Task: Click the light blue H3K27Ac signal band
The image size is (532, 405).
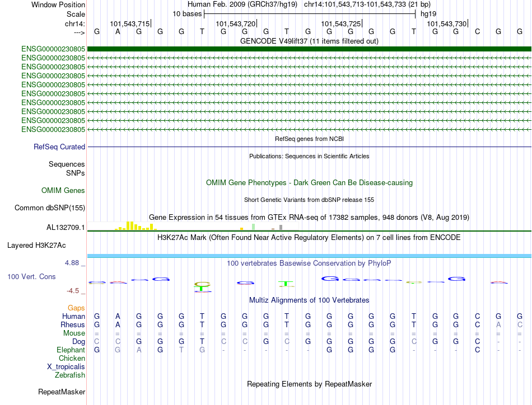Action: pos(309,256)
